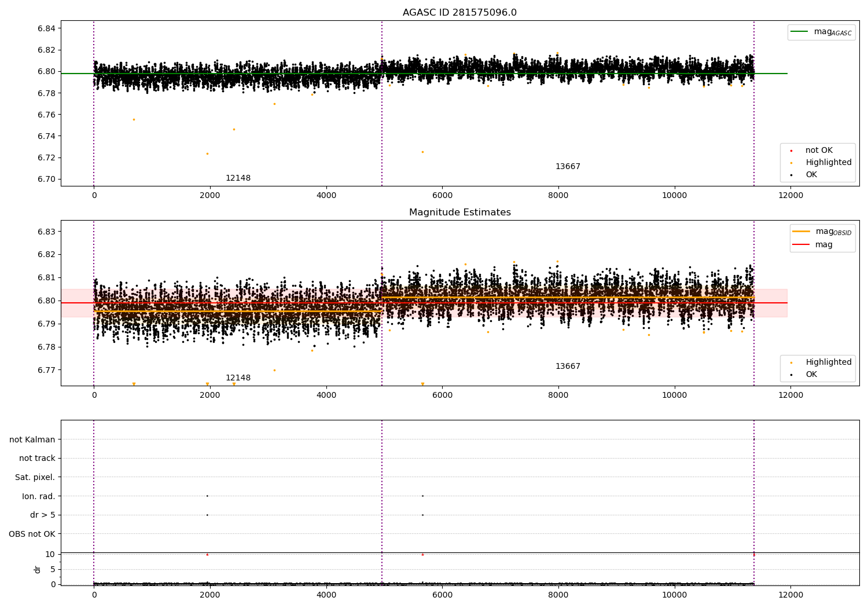
Task: Click the 10 tick on the dr axis
Action: [50, 555]
